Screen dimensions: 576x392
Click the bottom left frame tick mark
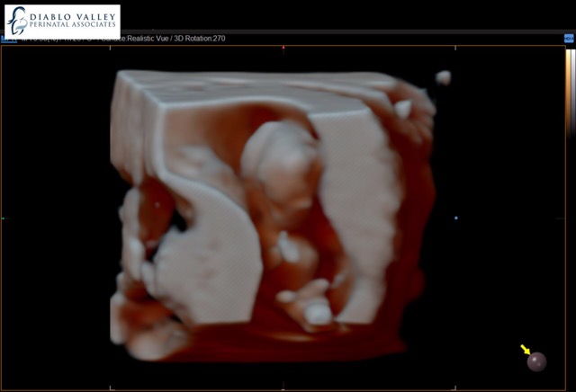[110, 388]
